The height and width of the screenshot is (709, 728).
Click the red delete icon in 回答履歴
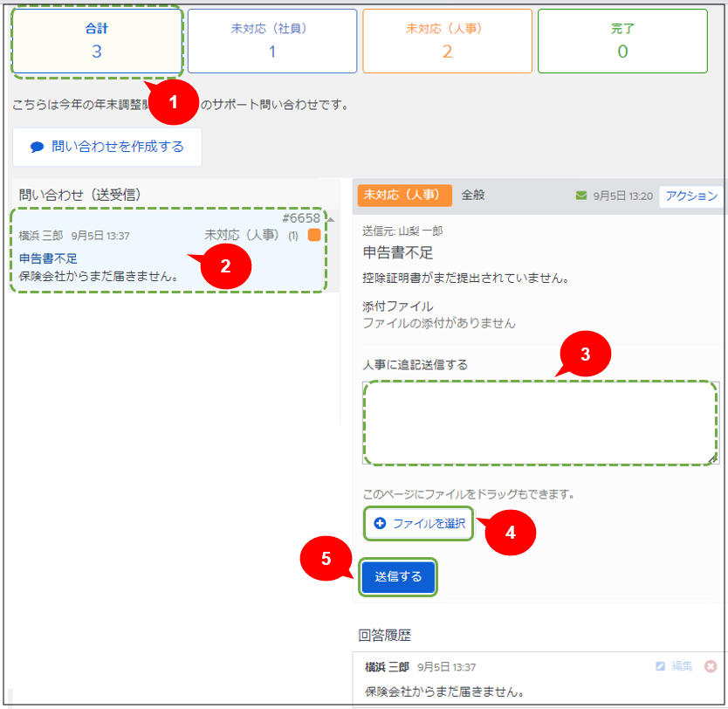click(711, 666)
